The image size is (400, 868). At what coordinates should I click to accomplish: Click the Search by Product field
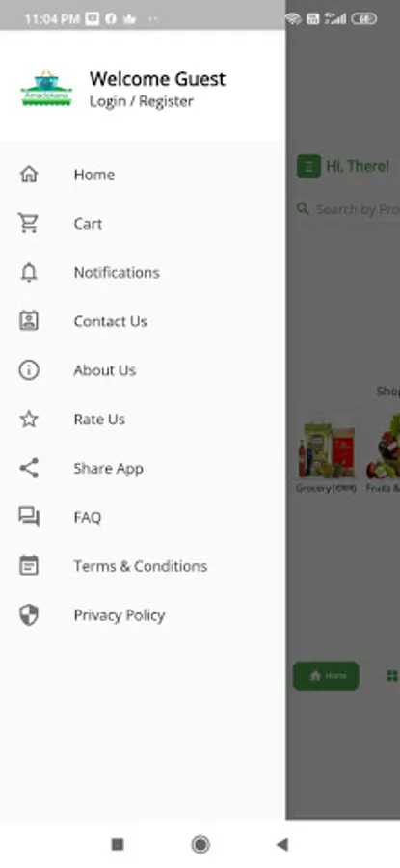(x=349, y=209)
